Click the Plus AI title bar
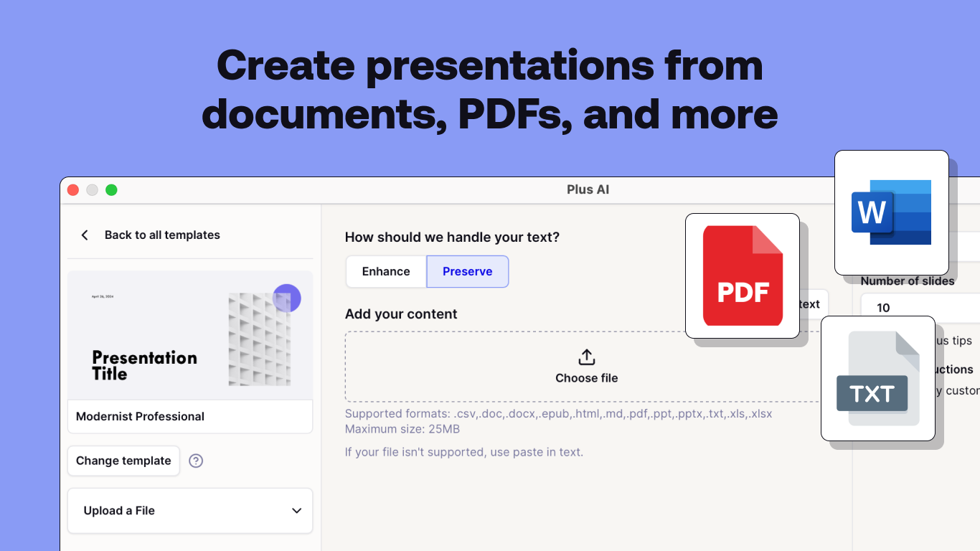The image size is (980, 551). (588, 189)
